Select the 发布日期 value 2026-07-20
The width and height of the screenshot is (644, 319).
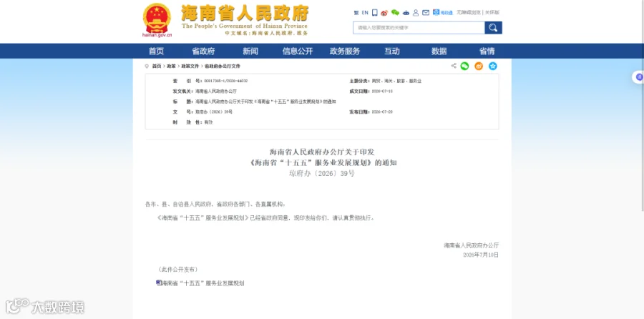[x=382, y=112]
